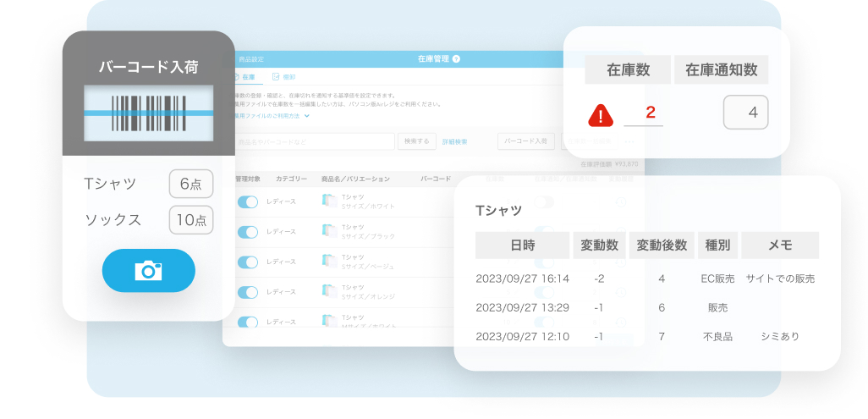The width and height of the screenshot is (868, 419).
Task: Toggle management switch for Sサイズ/ブラック row
Action: click(x=248, y=232)
